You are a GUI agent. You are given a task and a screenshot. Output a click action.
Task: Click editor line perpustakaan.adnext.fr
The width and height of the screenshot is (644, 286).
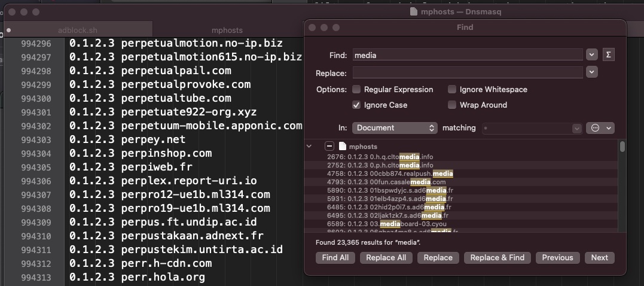pyautogui.click(x=166, y=236)
